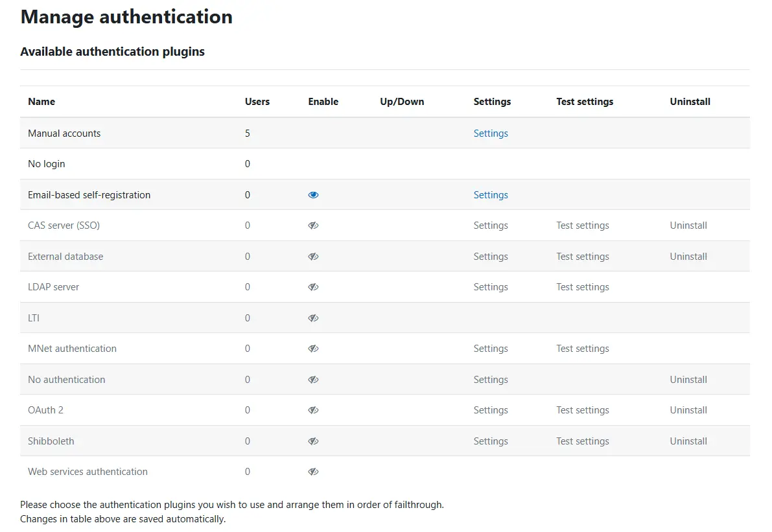Enable CAS server (SSO) plugin eye icon
The width and height of the screenshot is (772, 532).
click(313, 226)
